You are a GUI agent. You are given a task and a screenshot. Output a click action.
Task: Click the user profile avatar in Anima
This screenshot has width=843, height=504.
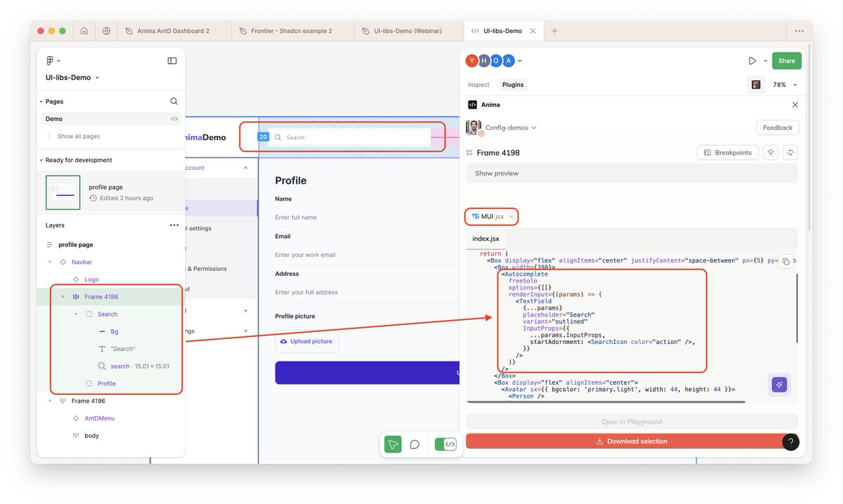pos(474,128)
